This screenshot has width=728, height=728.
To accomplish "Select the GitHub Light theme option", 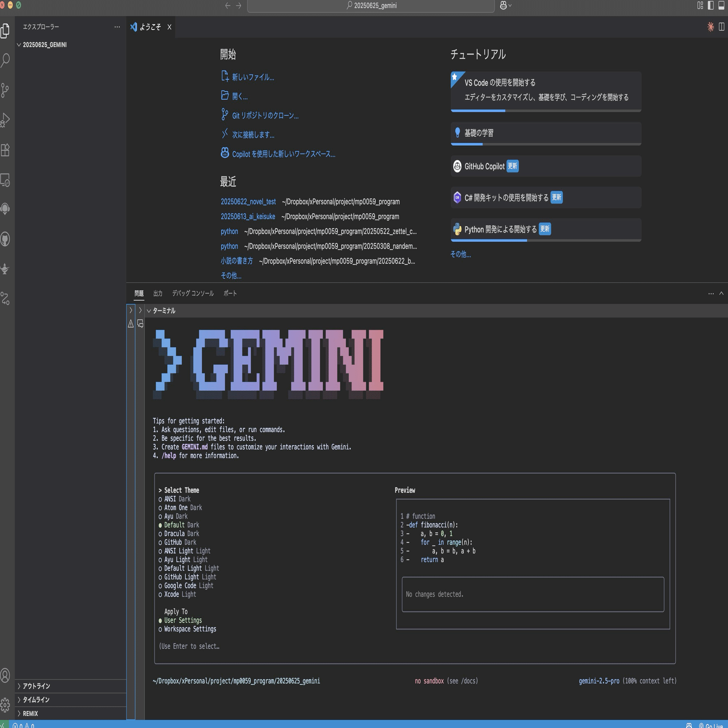I will pyautogui.click(x=182, y=577).
